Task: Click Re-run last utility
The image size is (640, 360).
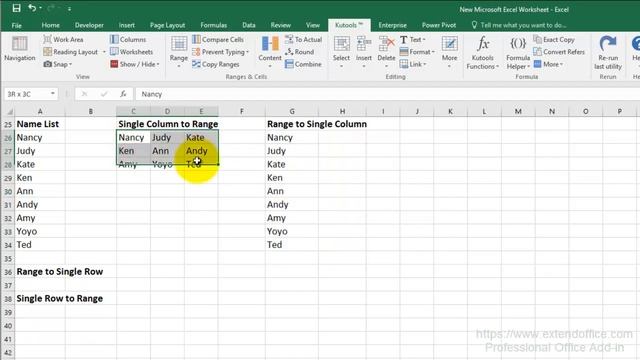Action: click(608, 52)
